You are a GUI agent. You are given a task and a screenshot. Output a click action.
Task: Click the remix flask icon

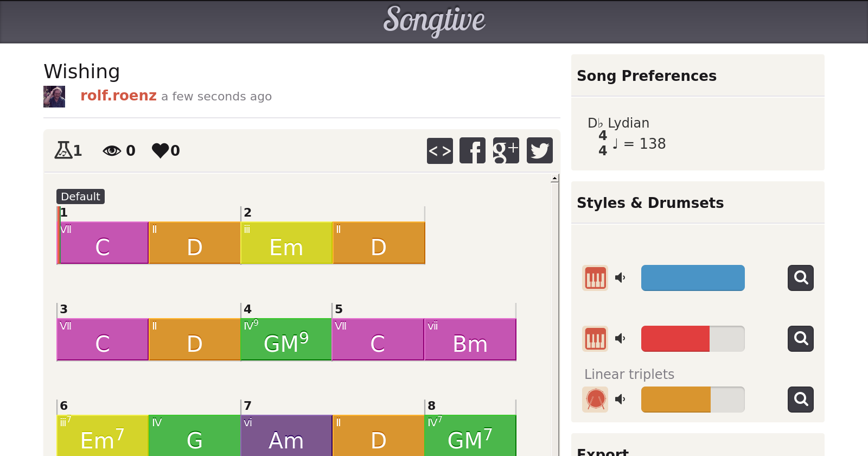pyautogui.click(x=63, y=150)
